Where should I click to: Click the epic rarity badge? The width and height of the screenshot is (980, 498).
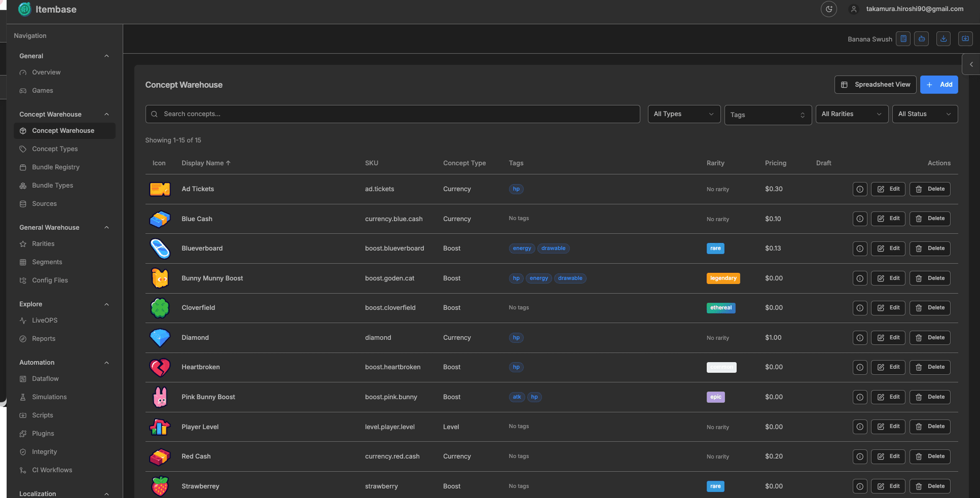click(x=716, y=397)
